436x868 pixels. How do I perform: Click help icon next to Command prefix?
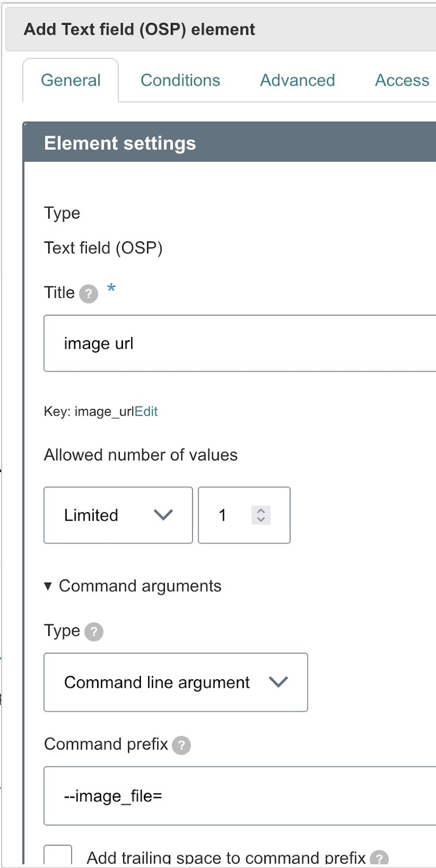pos(181,745)
